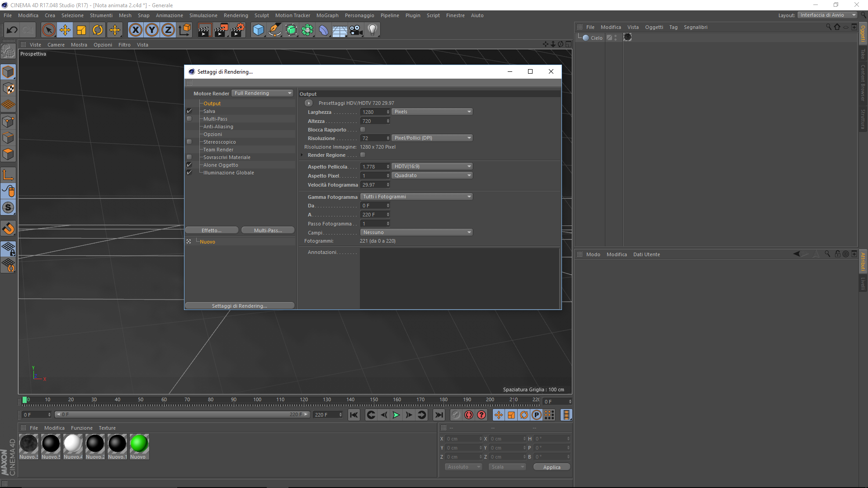Click the Applica button
This screenshot has height=488, width=868.
551,467
